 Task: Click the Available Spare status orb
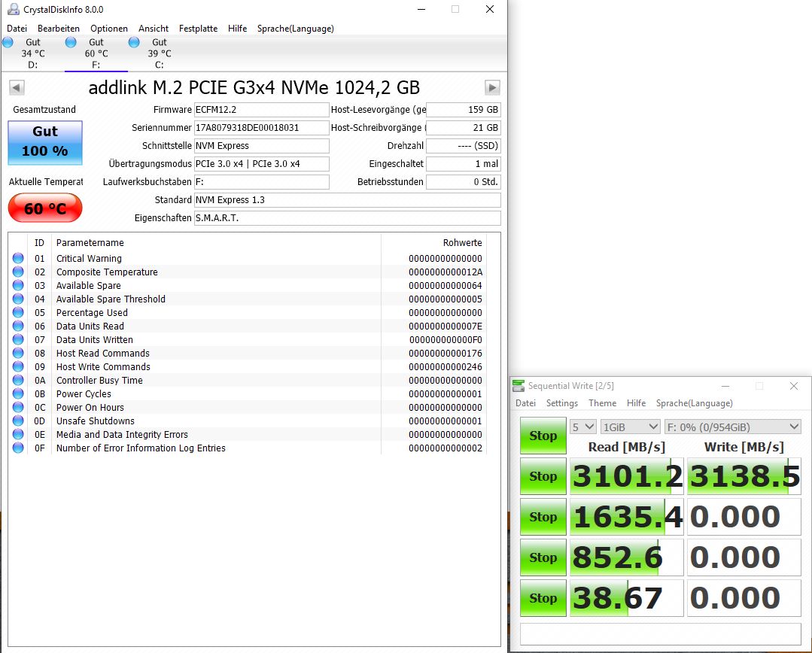(18, 285)
